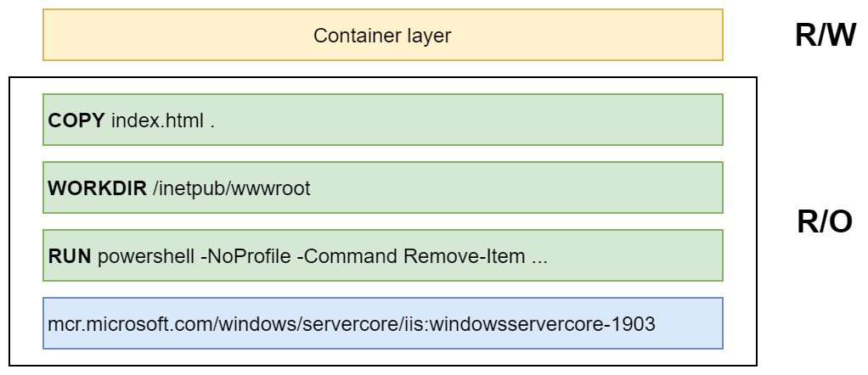Click the /inetpub/wwwroot path text
Screen dimensions: 868x375
[231, 188]
